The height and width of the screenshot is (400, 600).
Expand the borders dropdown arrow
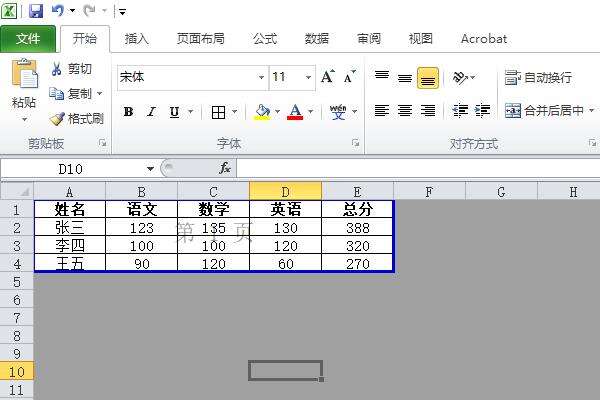235,112
